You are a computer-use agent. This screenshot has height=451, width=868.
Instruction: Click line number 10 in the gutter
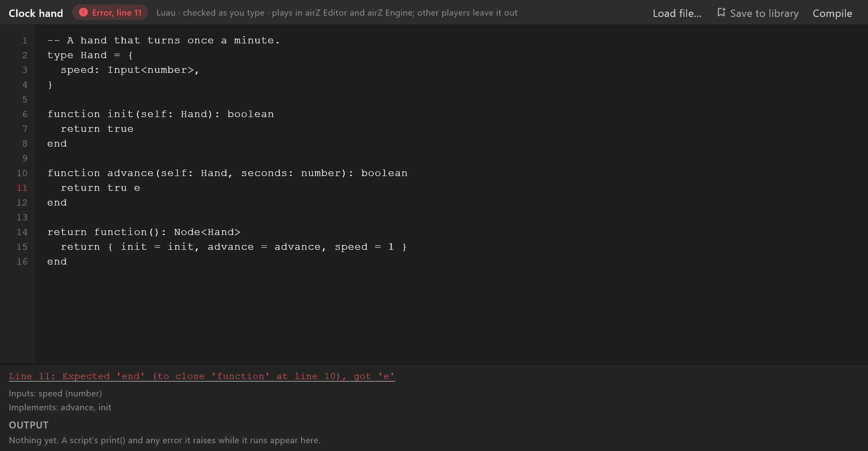click(22, 173)
